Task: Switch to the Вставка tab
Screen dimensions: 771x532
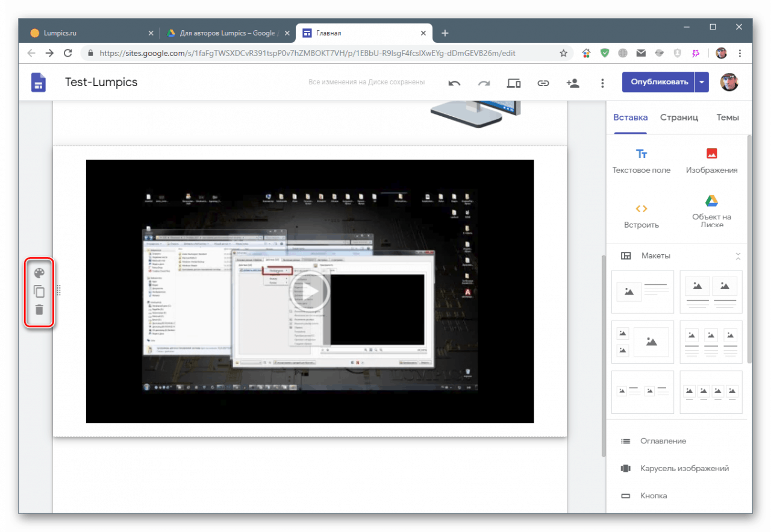Action: point(630,117)
